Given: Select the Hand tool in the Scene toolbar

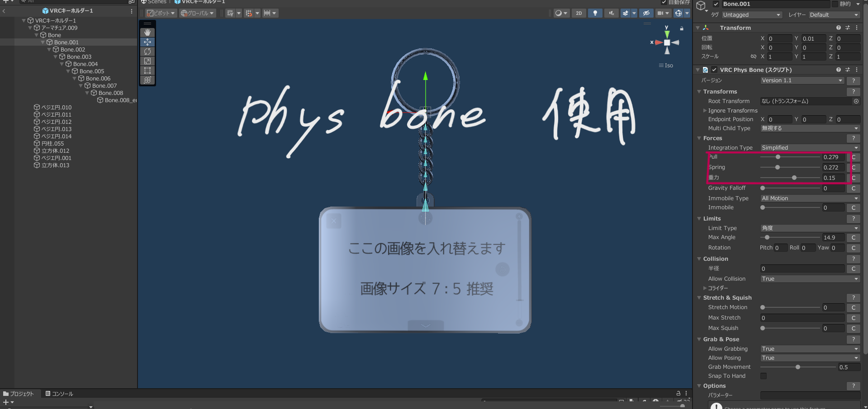Looking at the screenshot, I should tap(147, 32).
